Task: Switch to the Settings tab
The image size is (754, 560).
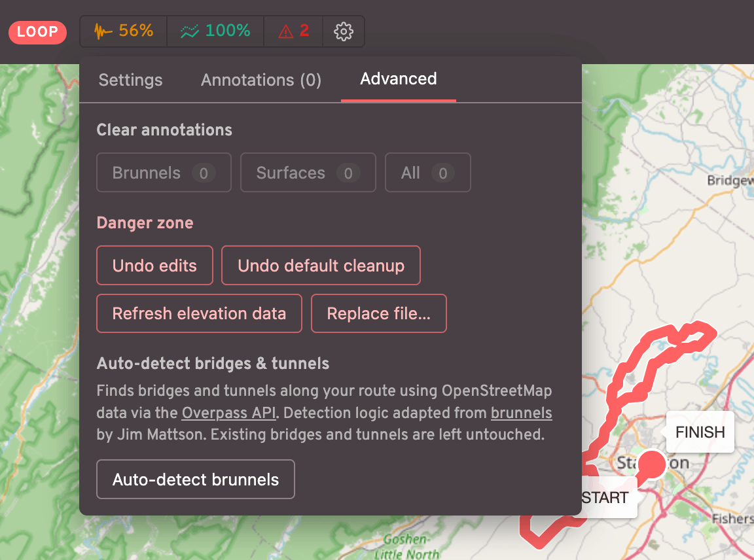Action: point(130,80)
